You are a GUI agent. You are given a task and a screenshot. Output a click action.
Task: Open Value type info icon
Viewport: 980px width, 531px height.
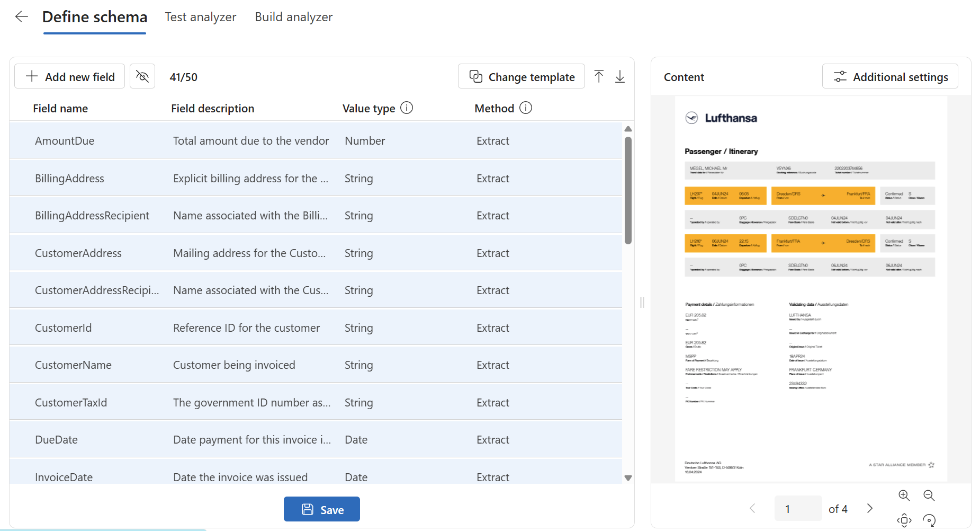point(407,108)
